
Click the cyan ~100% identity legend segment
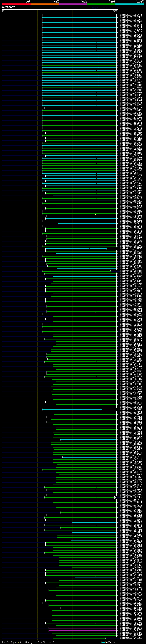(x=130, y=4)
